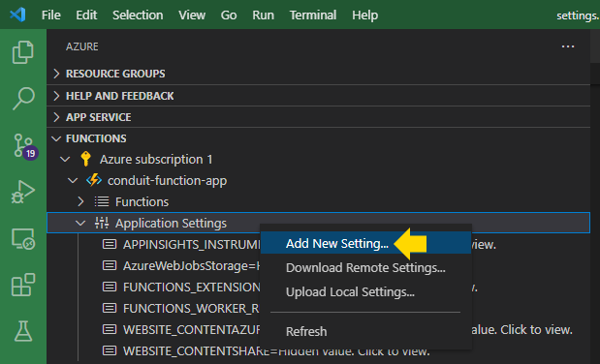
Task: Collapse the Azure subscription 1 node
Action: click(x=65, y=159)
